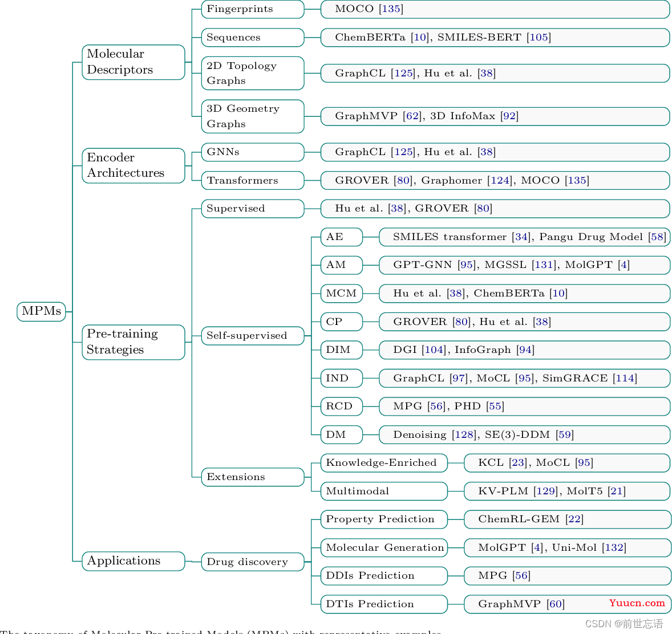
Task: Open citation [128] after Denoising
Action: click(x=464, y=435)
